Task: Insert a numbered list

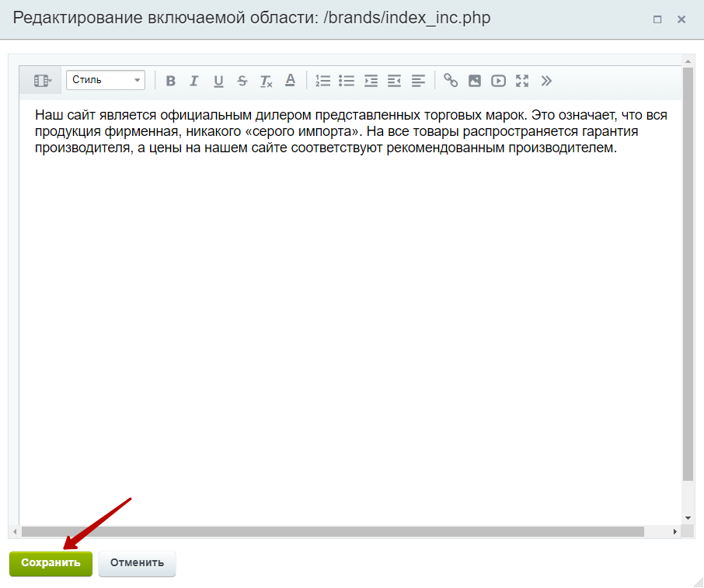Action: click(x=322, y=81)
